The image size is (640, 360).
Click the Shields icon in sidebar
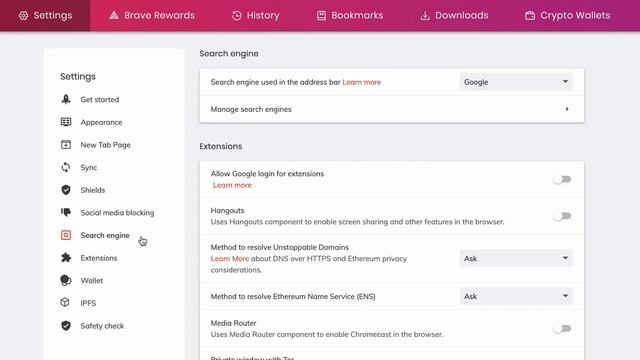66,190
